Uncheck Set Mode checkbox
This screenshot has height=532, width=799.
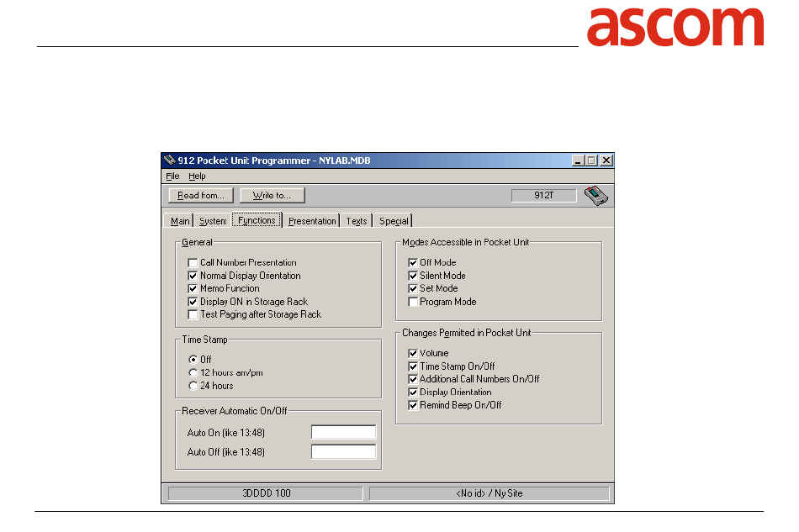tap(413, 288)
